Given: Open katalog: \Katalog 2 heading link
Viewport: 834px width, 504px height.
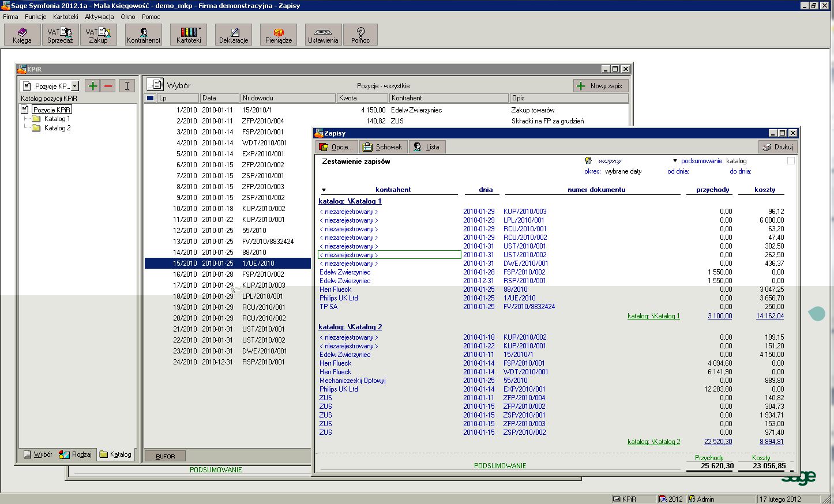Looking at the screenshot, I should pos(350,327).
